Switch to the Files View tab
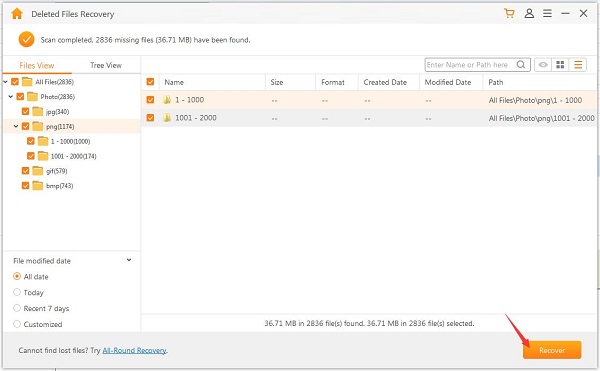Image resolution: width=600 pixels, height=371 pixels. [x=37, y=65]
